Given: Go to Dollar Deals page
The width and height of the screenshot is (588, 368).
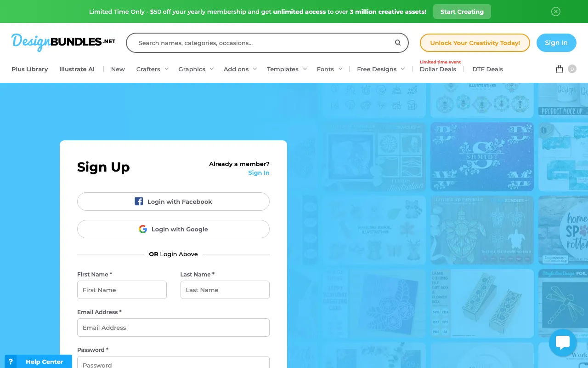Looking at the screenshot, I should (x=438, y=69).
